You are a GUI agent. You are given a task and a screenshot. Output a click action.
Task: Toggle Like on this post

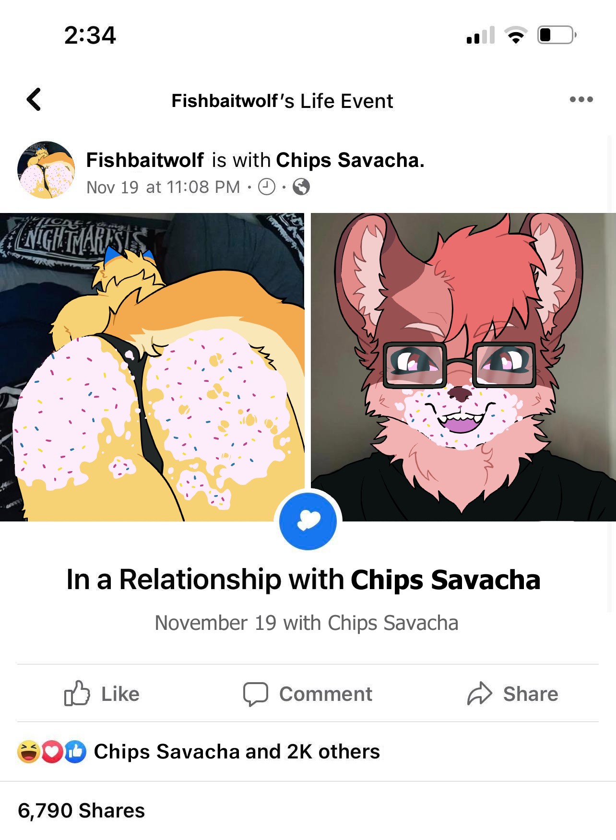coord(102,694)
